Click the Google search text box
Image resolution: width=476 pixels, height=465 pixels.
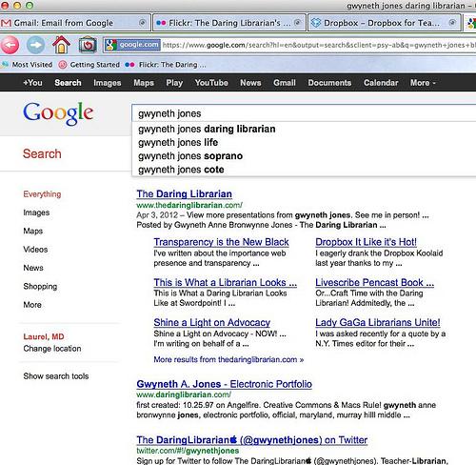[304, 113]
